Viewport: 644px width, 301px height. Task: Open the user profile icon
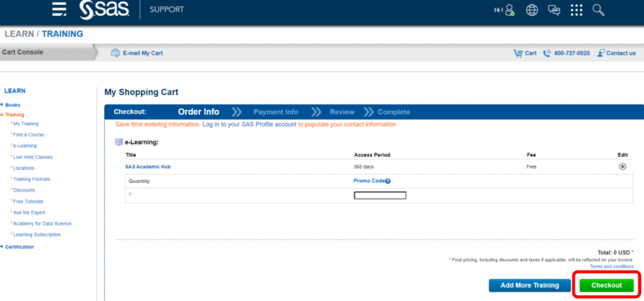point(509,10)
